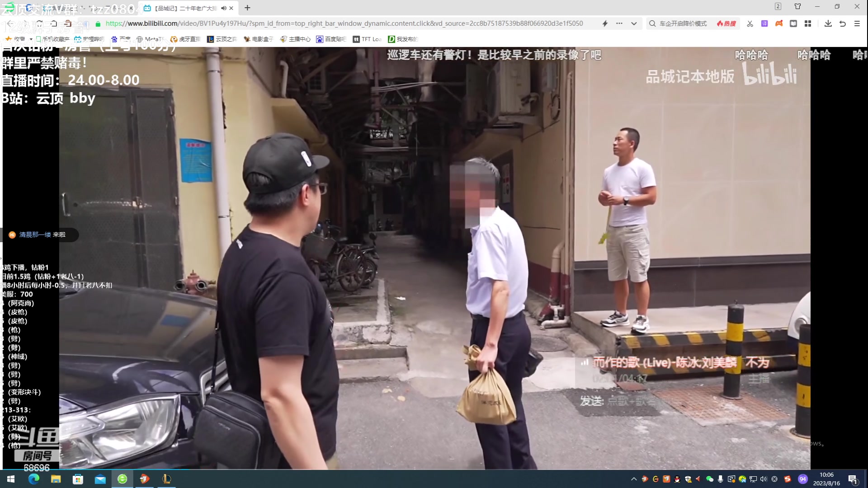Switch to the green 360 browser taskbar icon
The image size is (868, 488).
122,479
